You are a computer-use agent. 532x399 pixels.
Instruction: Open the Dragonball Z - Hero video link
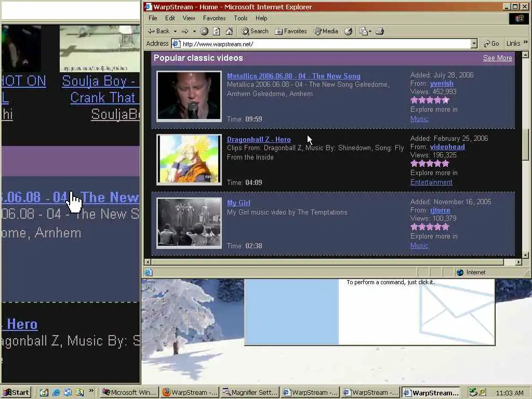259,139
